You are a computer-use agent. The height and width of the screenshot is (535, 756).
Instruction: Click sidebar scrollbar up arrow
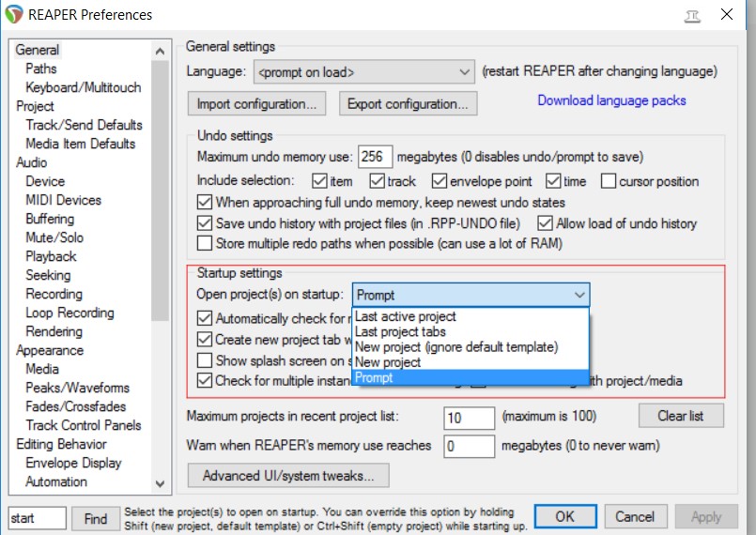pos(160,51)
